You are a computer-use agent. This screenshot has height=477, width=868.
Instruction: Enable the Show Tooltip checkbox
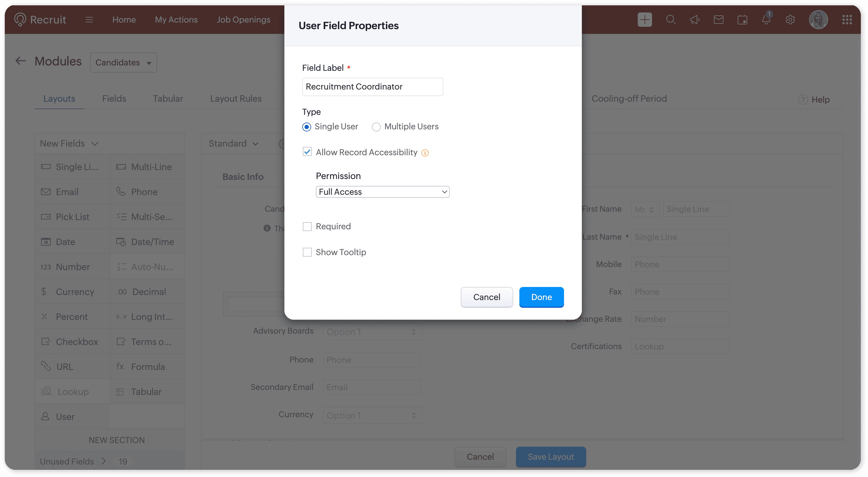[307, 252]
